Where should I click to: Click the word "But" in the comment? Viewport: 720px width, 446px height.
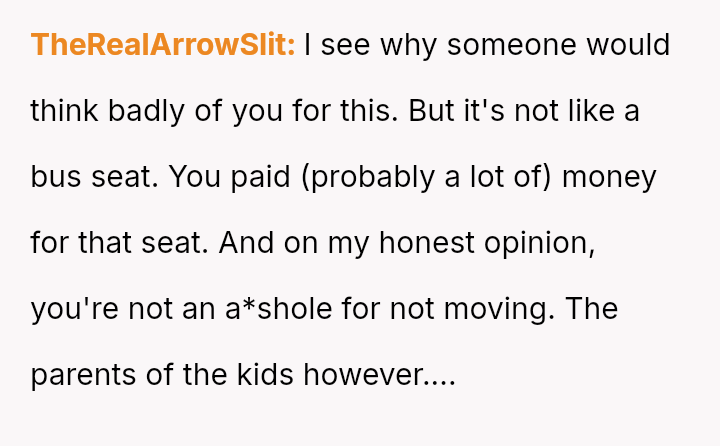coord(432,111)
